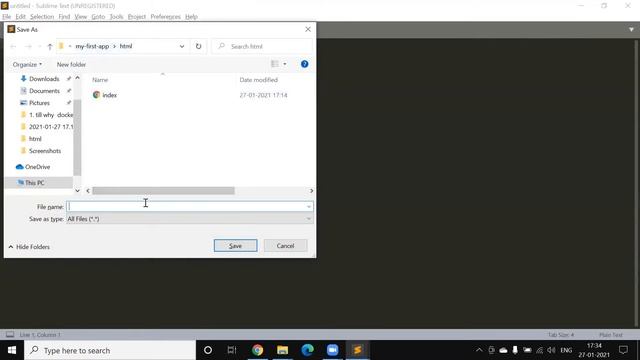Open Windows Start menu
This screenshot has width=640, height=360.
point(12,350)
